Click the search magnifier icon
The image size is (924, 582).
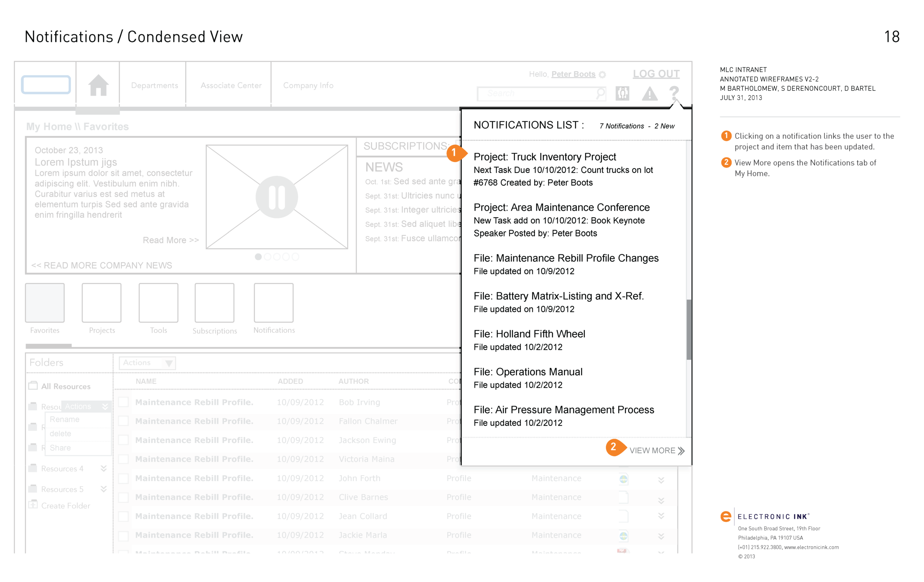(x=600, y=93)
